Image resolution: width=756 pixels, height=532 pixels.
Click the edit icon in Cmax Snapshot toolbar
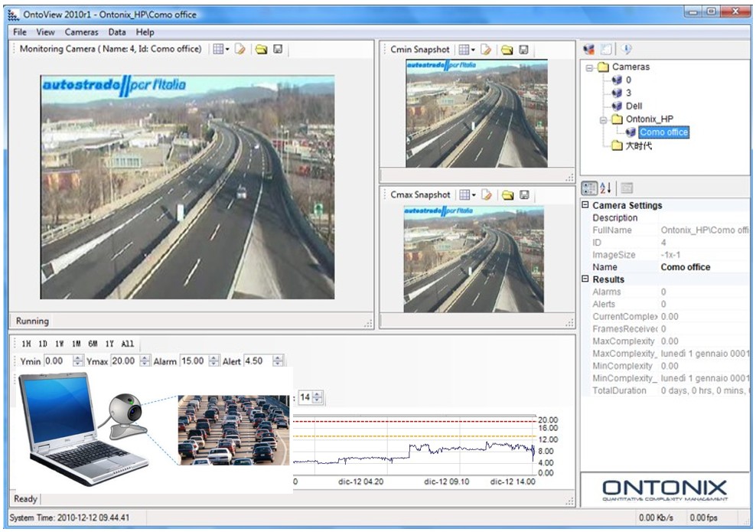(x=486, y=195)
